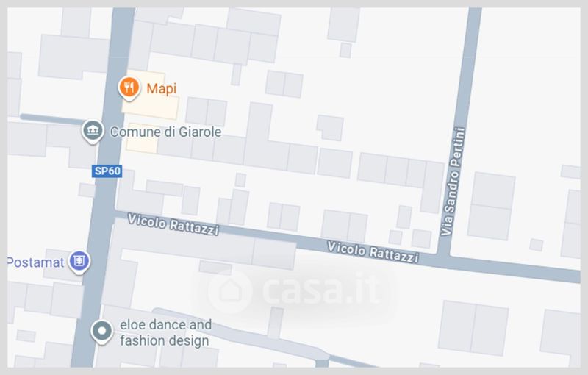Click the orange Mapi restaurant pin icon
This screenshot has height=375, width=588.
click(x=129, y=88)
